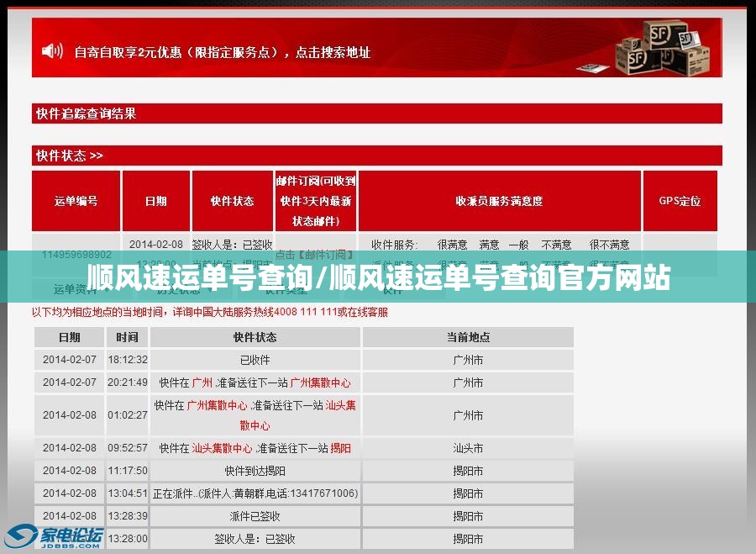Click 签收人是: 已签收 in the top table

233,245
